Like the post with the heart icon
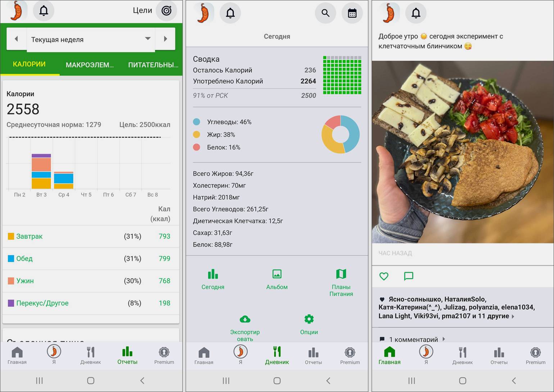This screenshot has width=554, height=392. point(384,276)
